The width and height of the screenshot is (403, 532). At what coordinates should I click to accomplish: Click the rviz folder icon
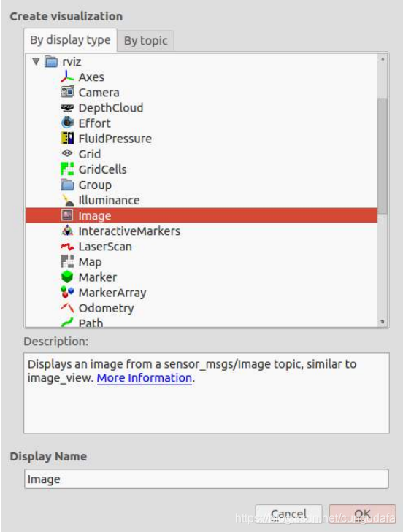(51, 61)
